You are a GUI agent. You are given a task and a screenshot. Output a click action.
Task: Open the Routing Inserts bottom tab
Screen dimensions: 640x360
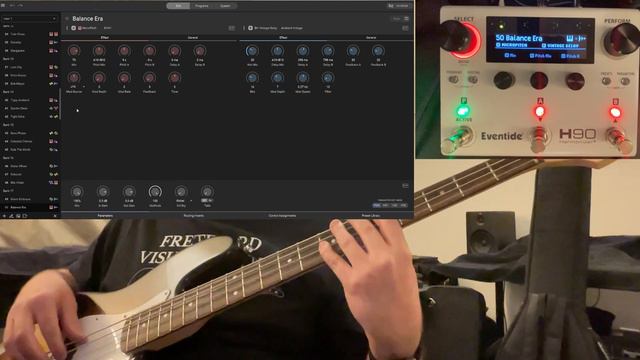pyautogui.click(x=194, y=216)
